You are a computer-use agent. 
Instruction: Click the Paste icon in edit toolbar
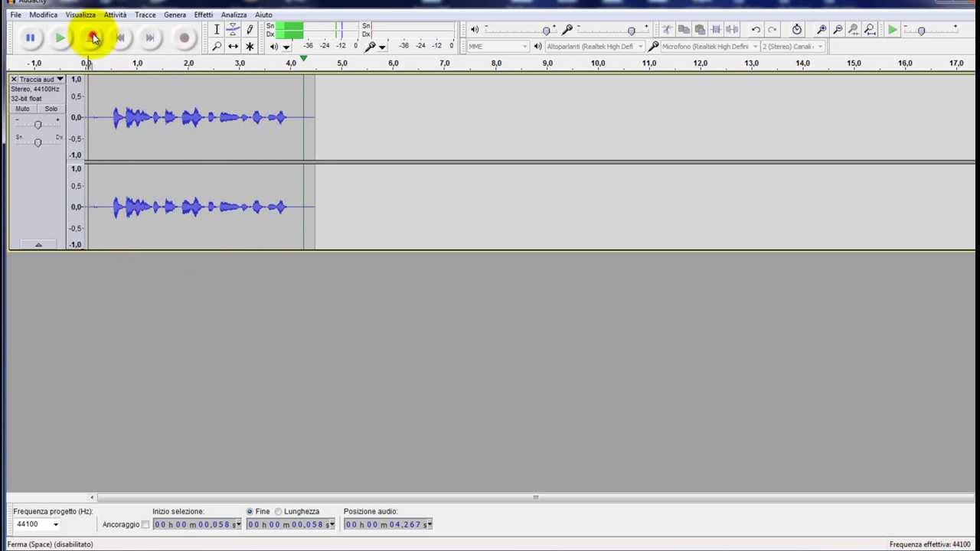(700, 29)
